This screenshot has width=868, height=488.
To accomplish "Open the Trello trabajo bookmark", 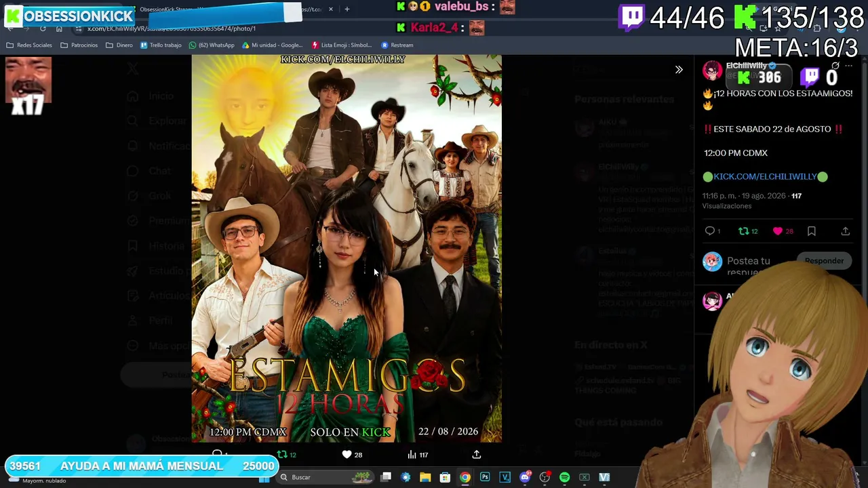I will coord(161,45).
